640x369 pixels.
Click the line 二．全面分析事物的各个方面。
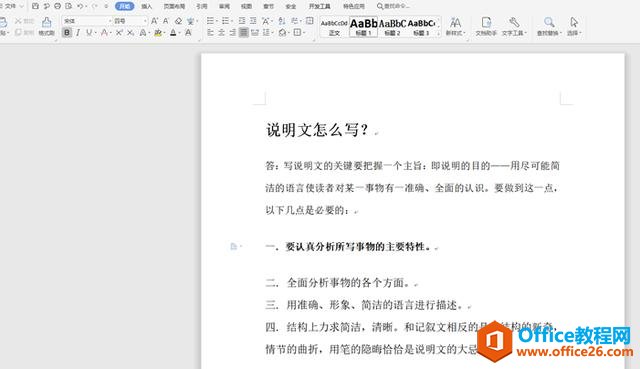pos(338,282)
